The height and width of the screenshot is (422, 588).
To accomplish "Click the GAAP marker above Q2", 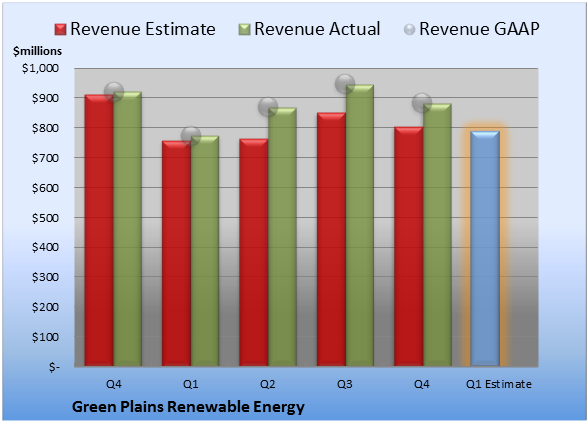I will coord(268,107).
